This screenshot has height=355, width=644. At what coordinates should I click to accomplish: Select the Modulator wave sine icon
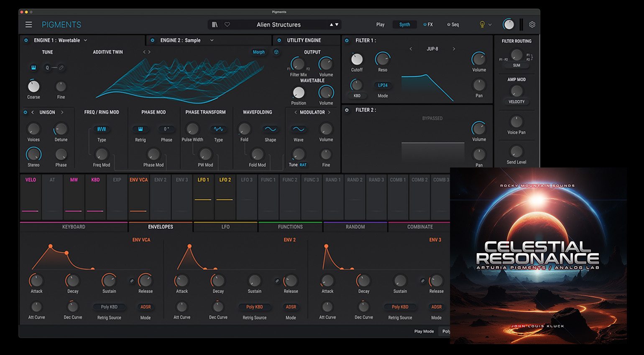(299, 129)
